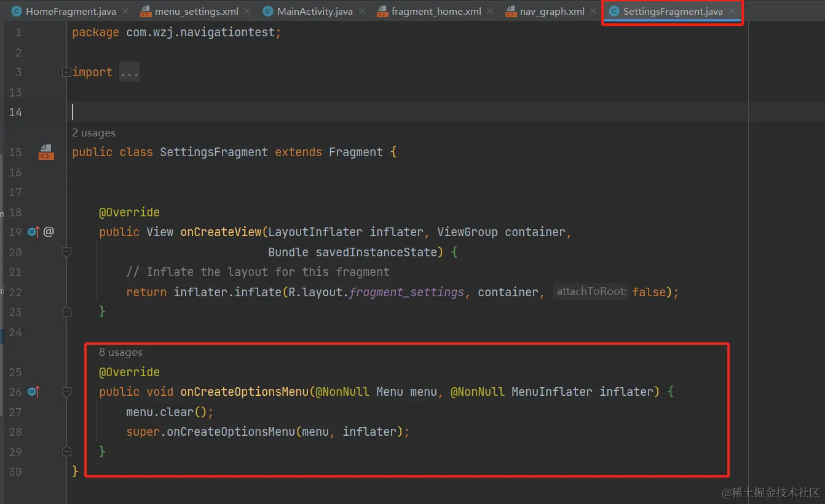Screen dimensions: 825x504
Task: Click the false literal on line 22
Action: (649, 292)
